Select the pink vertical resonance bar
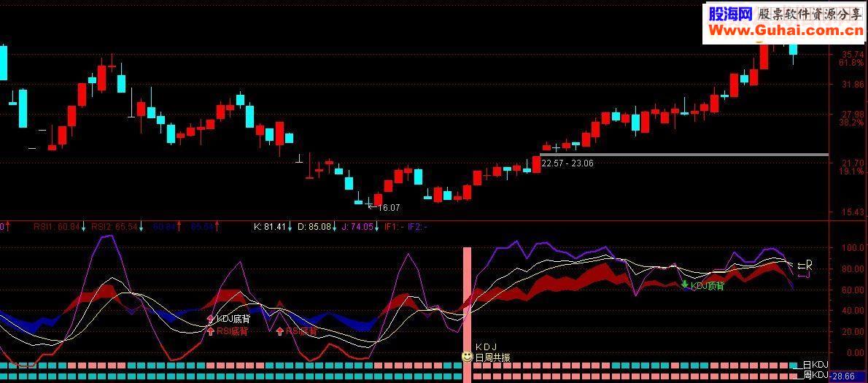 tap(467, 314)
